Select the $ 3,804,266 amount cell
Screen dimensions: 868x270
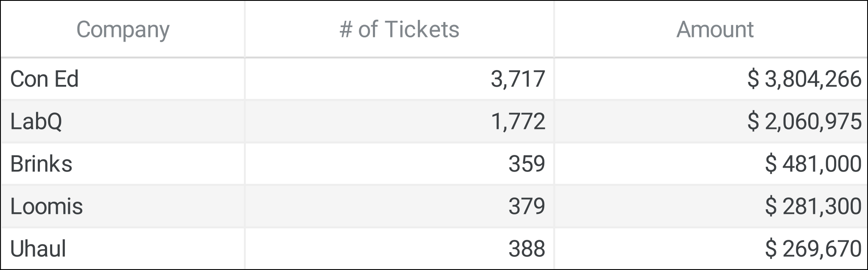804,79
